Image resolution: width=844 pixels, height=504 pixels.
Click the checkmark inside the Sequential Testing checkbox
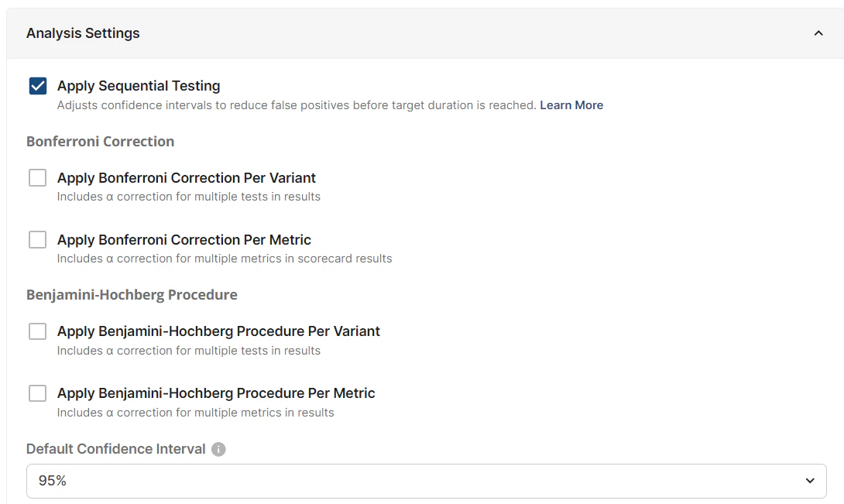37,86
